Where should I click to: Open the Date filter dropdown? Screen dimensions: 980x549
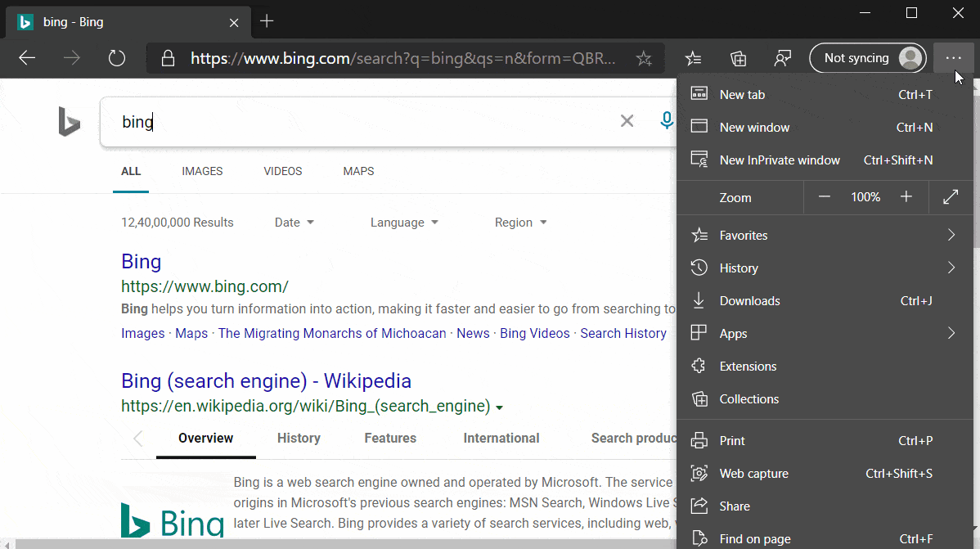(x=294, y=223)
